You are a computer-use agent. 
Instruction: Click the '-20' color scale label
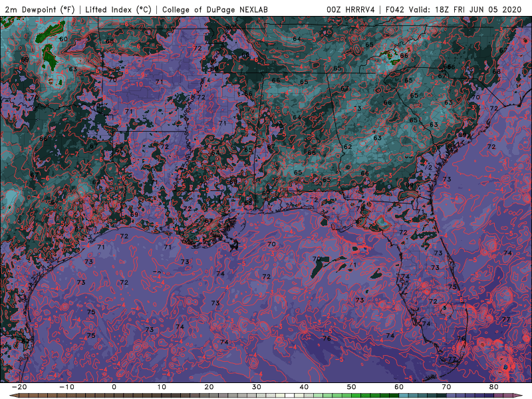[19, 387]
